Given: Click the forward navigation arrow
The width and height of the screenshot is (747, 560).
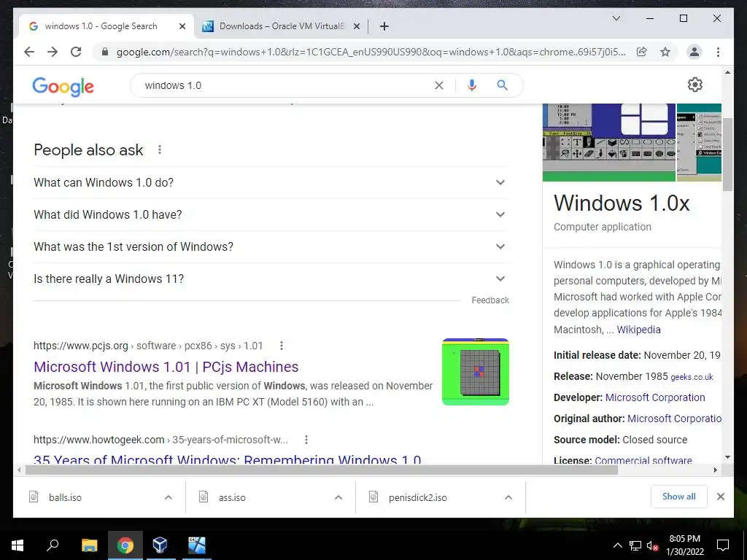Looking at the screenshot, I should 53,52.
